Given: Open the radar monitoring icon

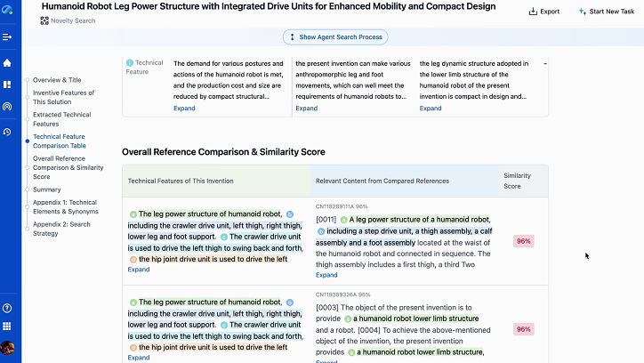Looking at the screenshot, I should click(x=7, y=107).
